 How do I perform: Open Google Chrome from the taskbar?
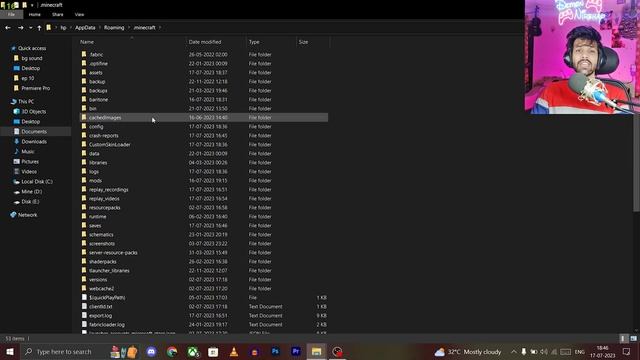point(172,352)
